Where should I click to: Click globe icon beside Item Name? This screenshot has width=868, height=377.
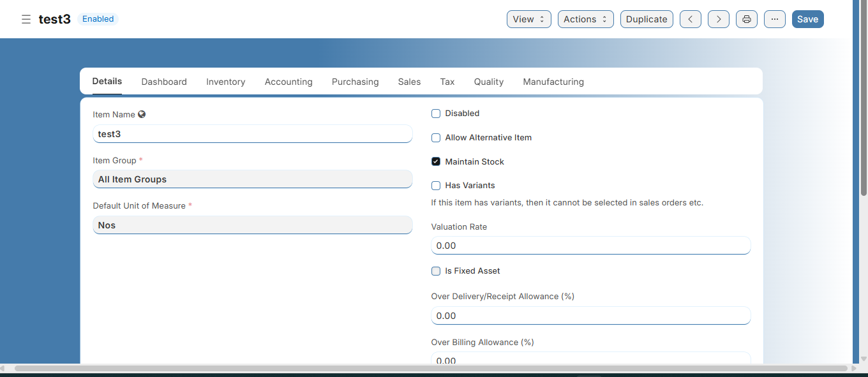pyautogui.click(x=142, y=115)
